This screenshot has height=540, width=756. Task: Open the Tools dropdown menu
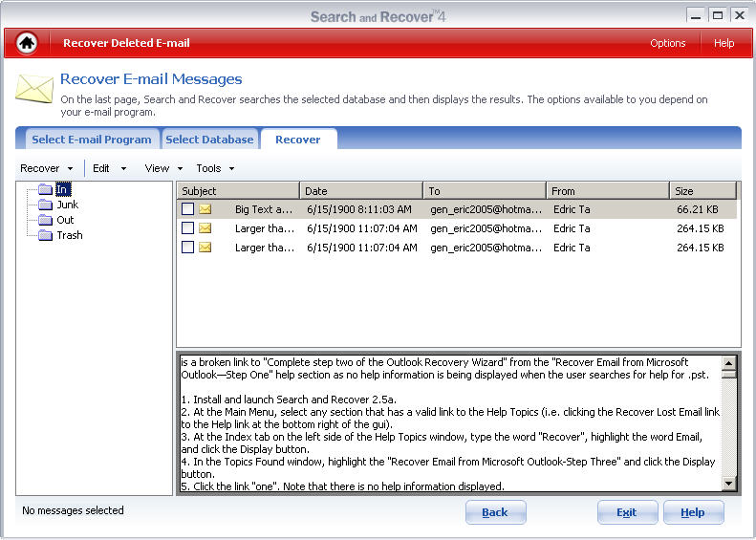214,168
